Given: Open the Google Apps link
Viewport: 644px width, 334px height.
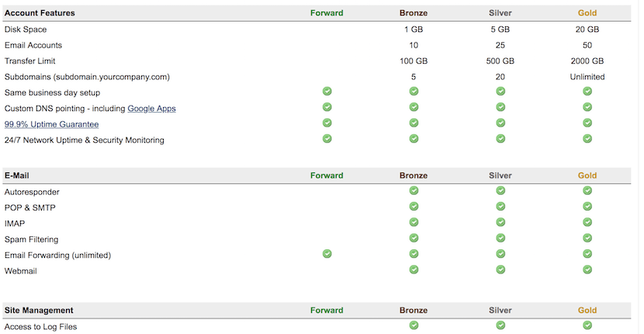Looking at the screenshot, I should tap(151, 109).
